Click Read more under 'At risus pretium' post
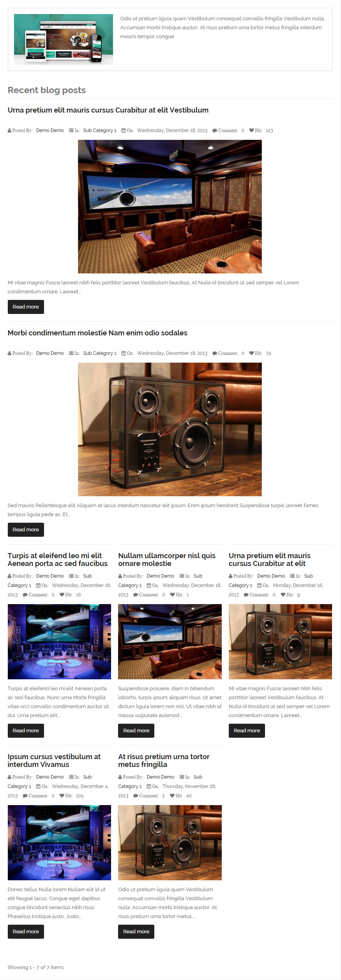The width and height of the screenshot is (341, 980). point(136,932)
